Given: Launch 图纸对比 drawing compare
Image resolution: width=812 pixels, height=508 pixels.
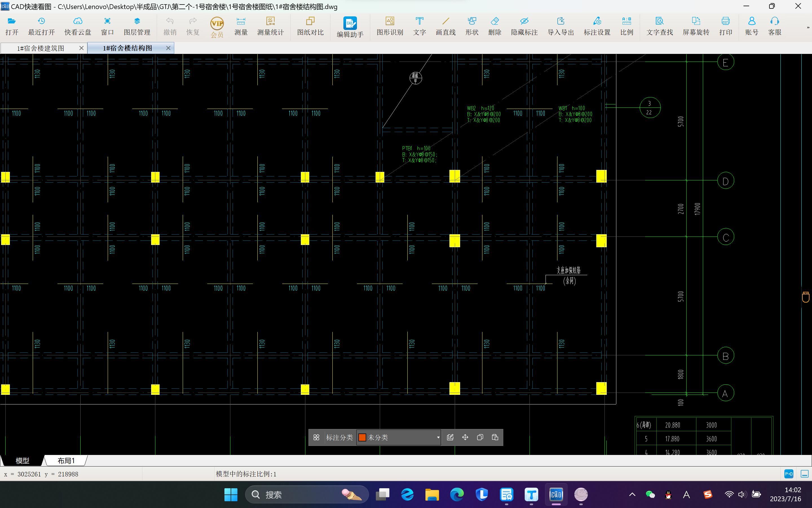Looking at the screenshot, I should (310, 26).
